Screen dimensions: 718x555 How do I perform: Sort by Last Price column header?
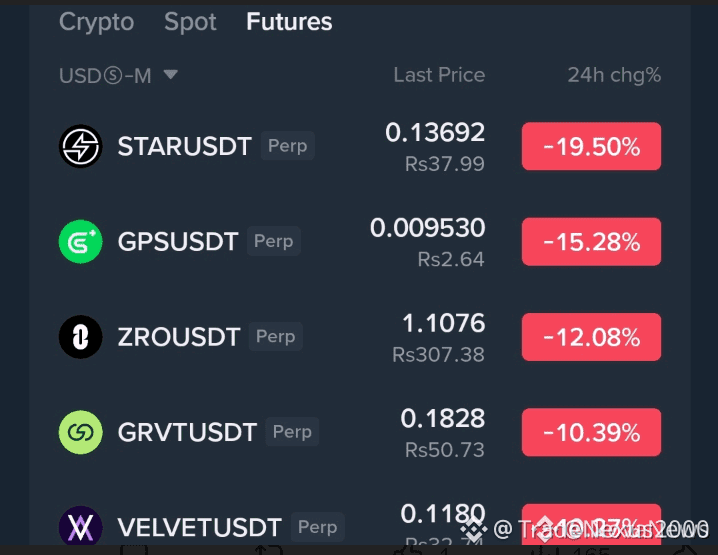(439, 75)
